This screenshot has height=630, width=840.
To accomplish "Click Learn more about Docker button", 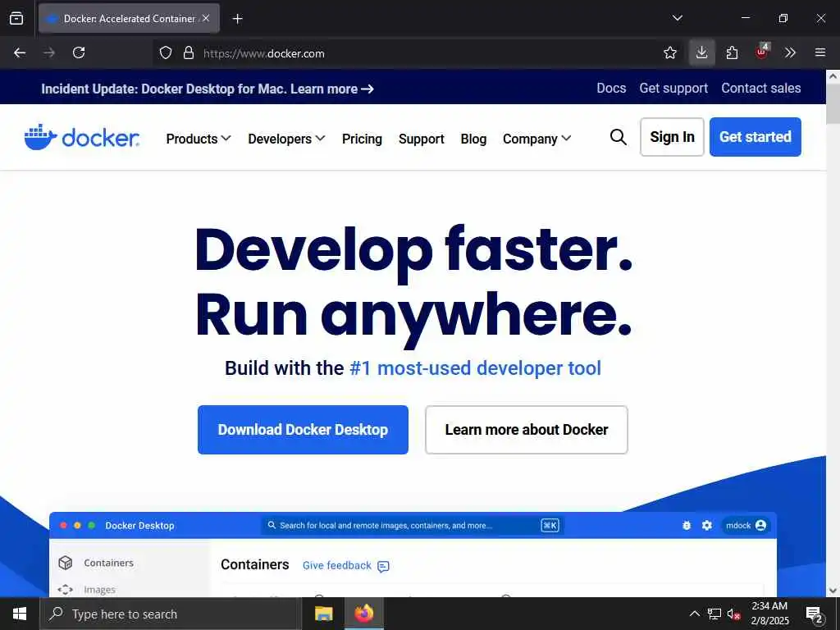I will pyautogui.click(x=526, y=430).
